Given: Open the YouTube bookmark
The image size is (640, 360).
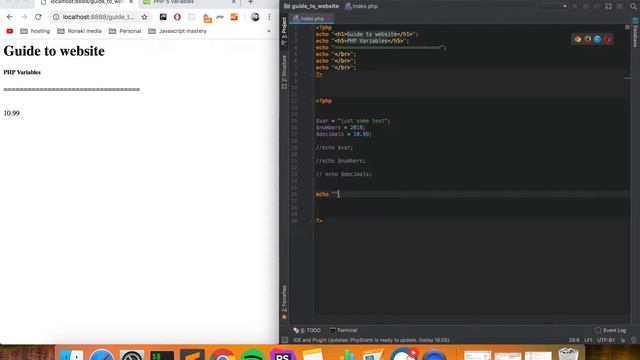Looking at the screenshot, I should coord(10,31).
